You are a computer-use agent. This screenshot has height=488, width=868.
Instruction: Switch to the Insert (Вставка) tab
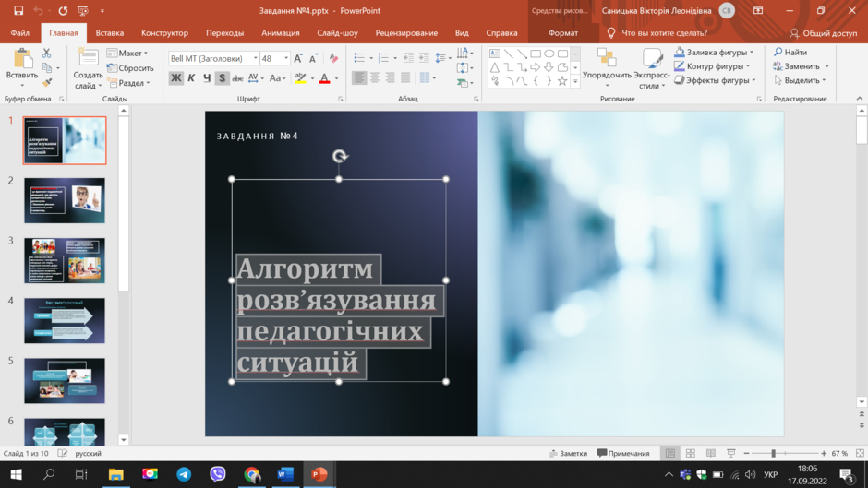click(110, 32)
